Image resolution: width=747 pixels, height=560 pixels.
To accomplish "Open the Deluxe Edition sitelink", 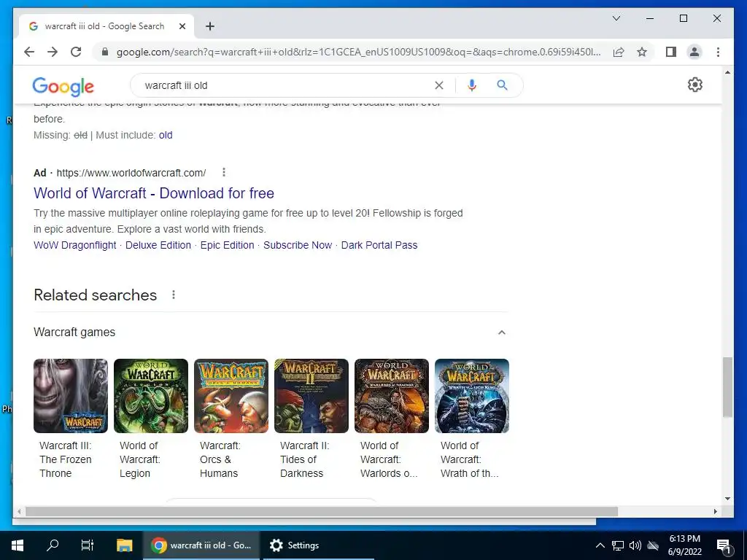I will click(x=158, y=245).
